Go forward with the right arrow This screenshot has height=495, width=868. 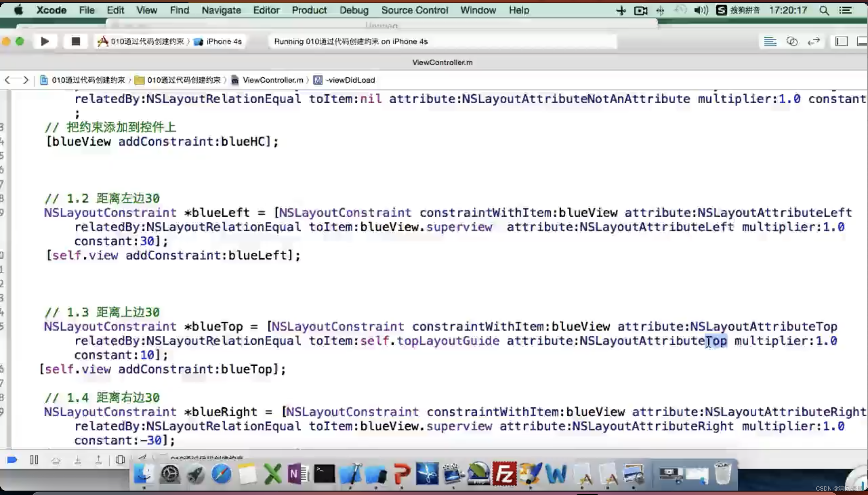[26, 80]
